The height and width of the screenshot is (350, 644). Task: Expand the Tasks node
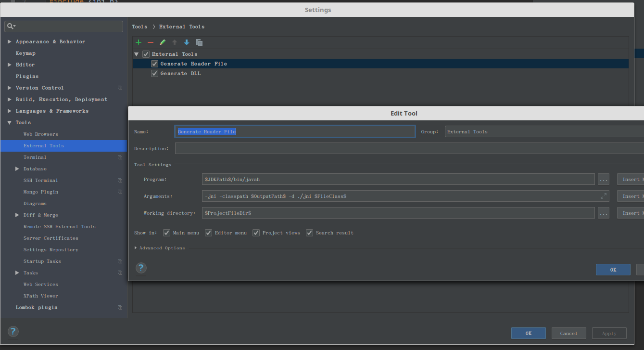click(17, 272)
